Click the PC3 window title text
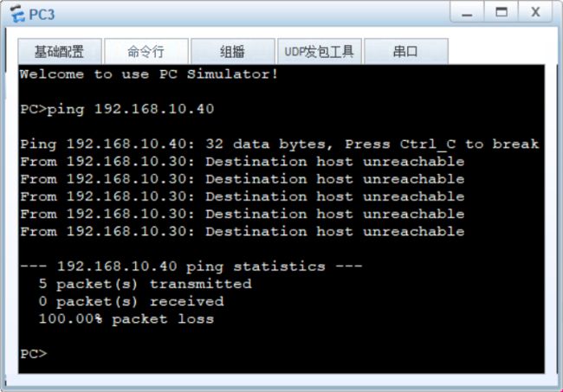The image size is (563, 392). [42, 15]
